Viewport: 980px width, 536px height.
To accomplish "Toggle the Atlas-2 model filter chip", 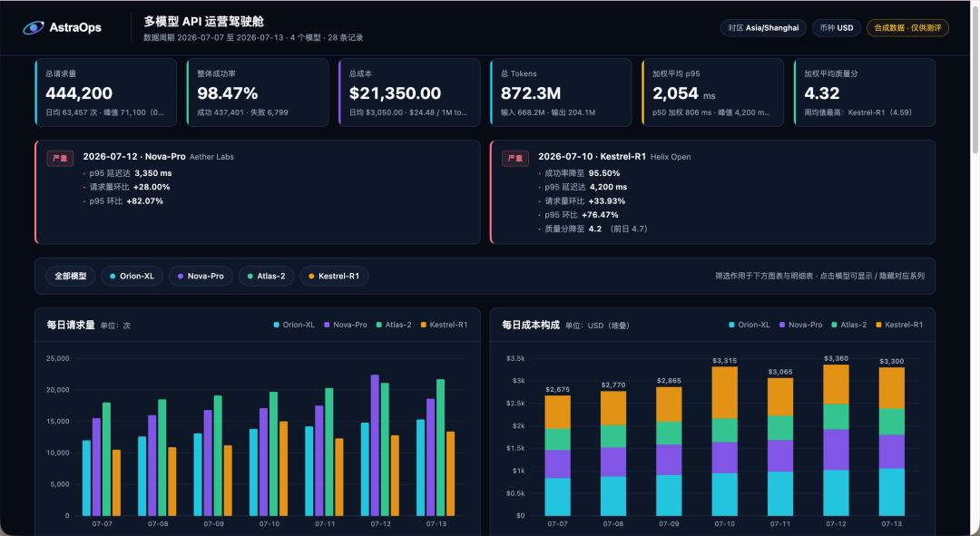I will [266, 276].
